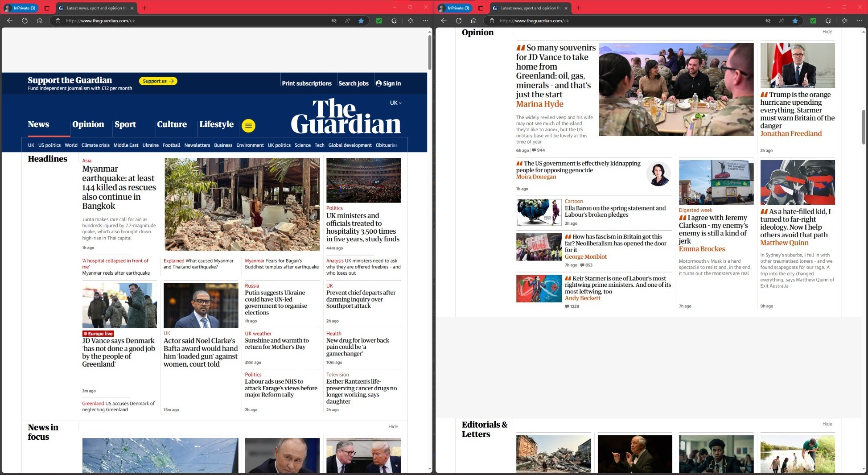Select the Latest news tab in left window
868x475 pixels.
click(95, 8)
